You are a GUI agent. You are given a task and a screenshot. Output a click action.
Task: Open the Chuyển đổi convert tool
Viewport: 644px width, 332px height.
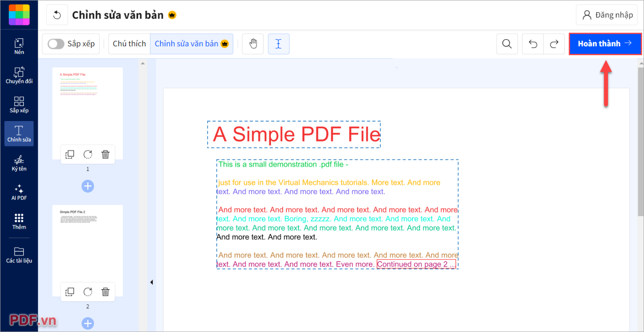19,75
